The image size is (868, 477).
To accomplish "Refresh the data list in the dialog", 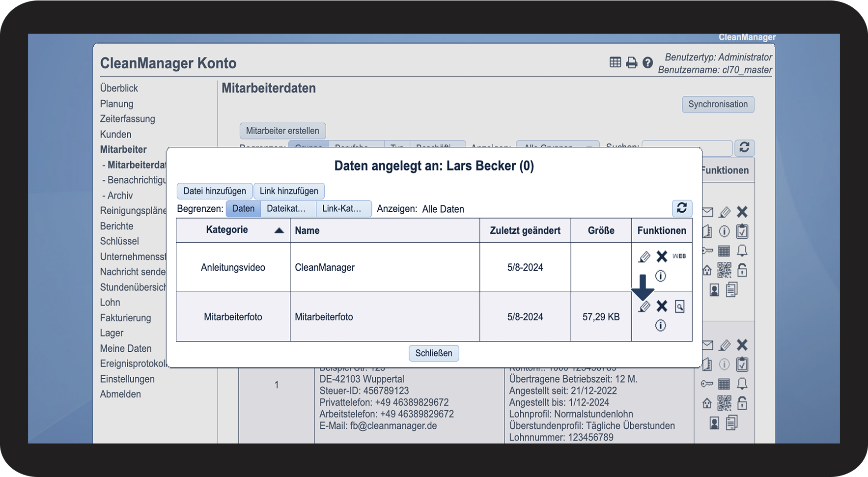I will point(682,208).
